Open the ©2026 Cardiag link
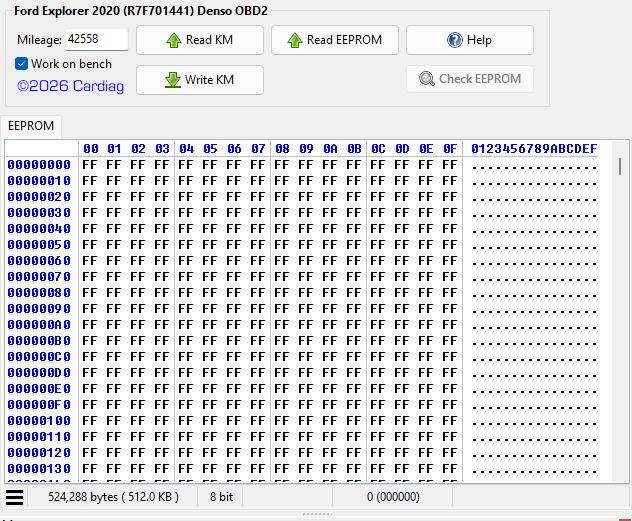The height and width of the screenshot is (521, 632). (x=70, y=87)
